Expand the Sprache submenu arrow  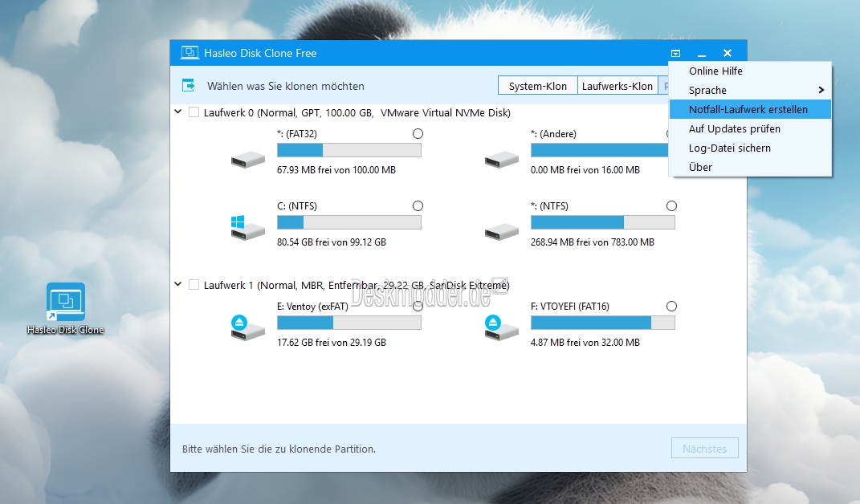[x=821, y=90]
